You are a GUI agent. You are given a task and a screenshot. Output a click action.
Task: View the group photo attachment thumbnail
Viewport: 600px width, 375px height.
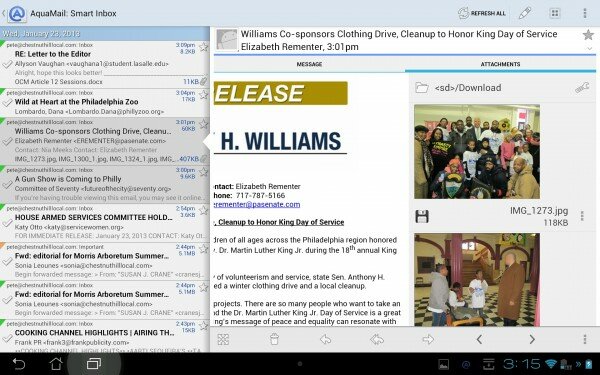coord(477,152)
